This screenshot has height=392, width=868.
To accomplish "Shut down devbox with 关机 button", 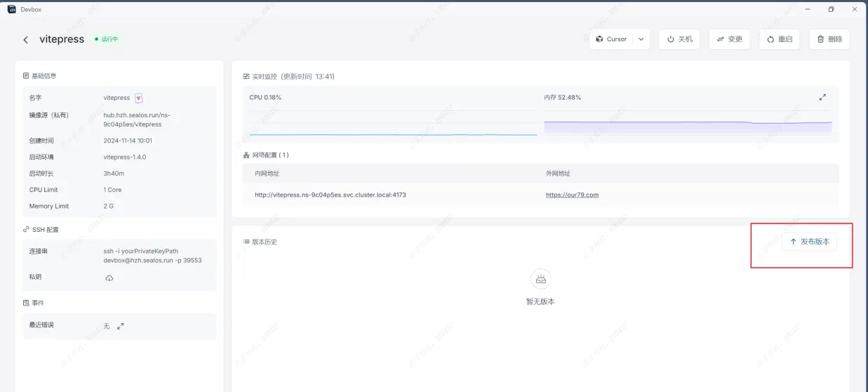I will pyautogui.click(x=679, y=39).
